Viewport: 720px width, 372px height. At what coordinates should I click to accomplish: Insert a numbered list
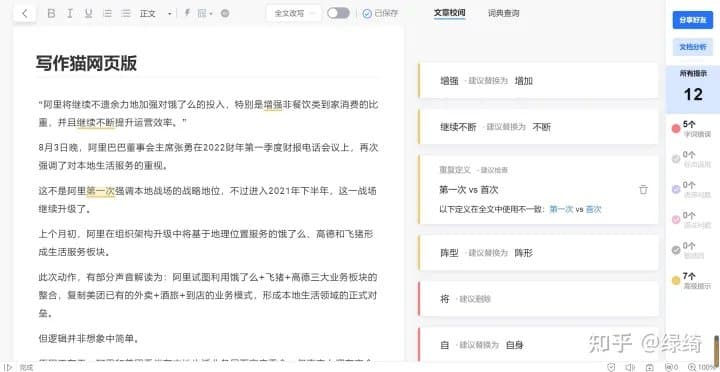point(107,13)
